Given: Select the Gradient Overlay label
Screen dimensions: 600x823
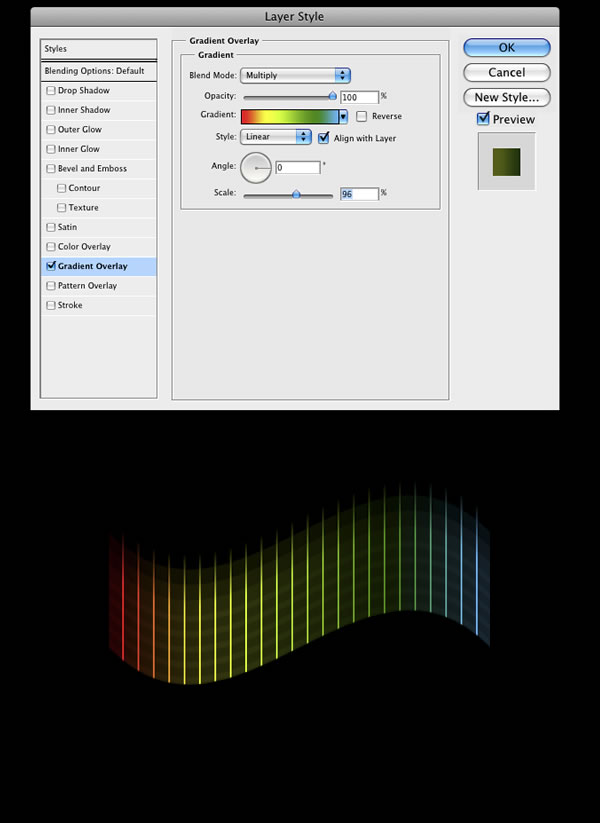Looking at the screenshot, I should point(92,266).
